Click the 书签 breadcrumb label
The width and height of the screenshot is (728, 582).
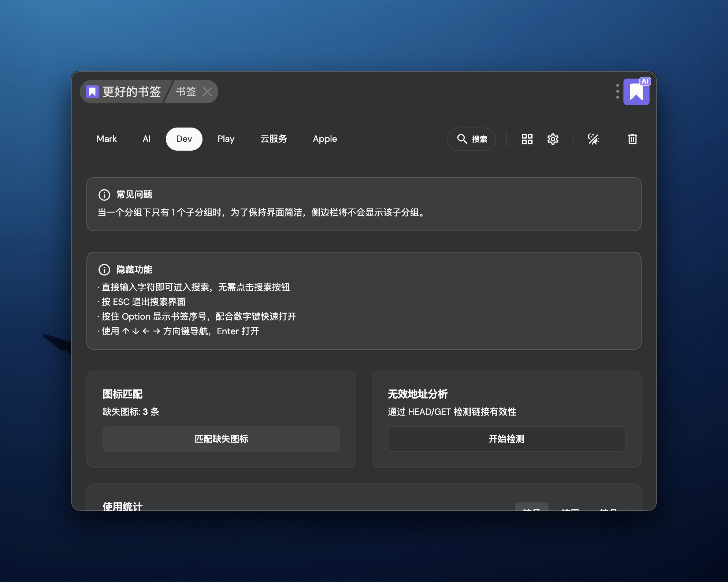point(186,92)
